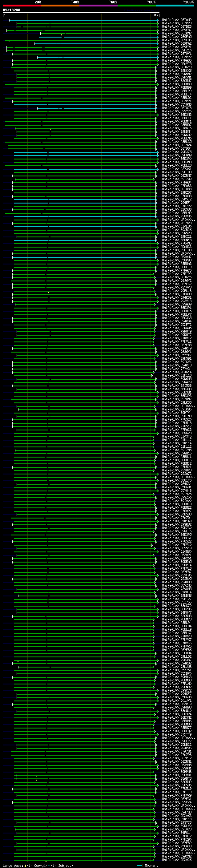Screen dimensions: 197x868
Task: Select the UniRef100_B9NCK6 hit label
Action: (x=177, y=71)
